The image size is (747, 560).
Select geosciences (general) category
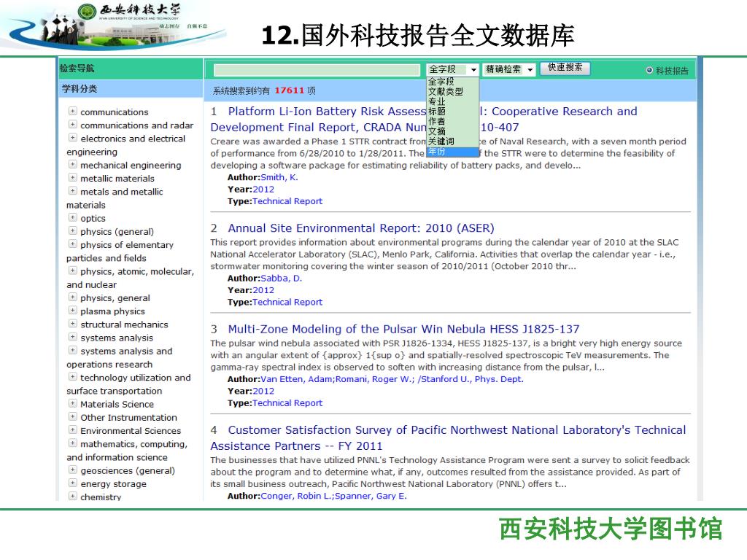pos(128,470)
